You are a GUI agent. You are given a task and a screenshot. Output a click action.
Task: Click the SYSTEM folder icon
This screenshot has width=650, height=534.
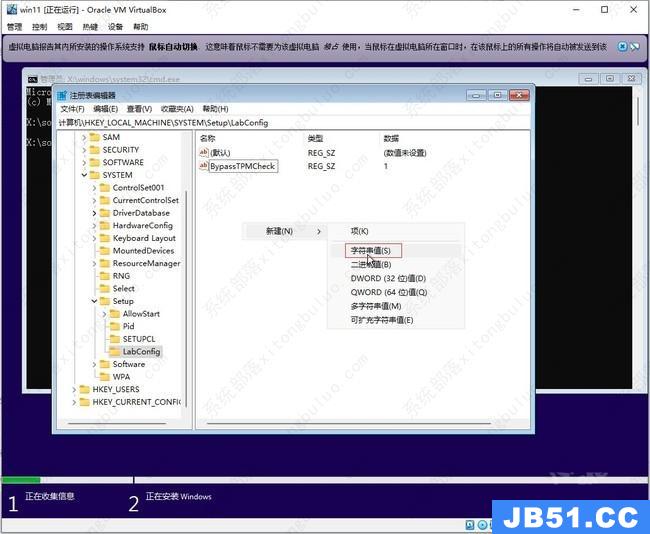tap(94, 175)
